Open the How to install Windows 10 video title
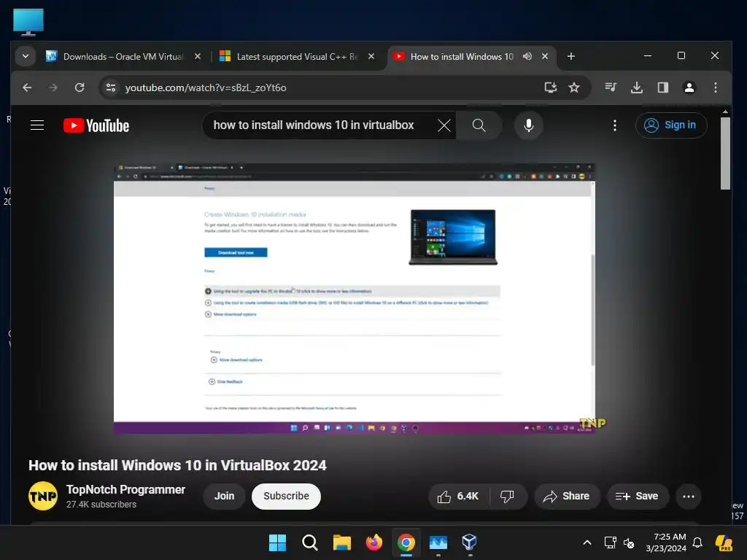Screen dimensions: 747x560 pos(177,465)
